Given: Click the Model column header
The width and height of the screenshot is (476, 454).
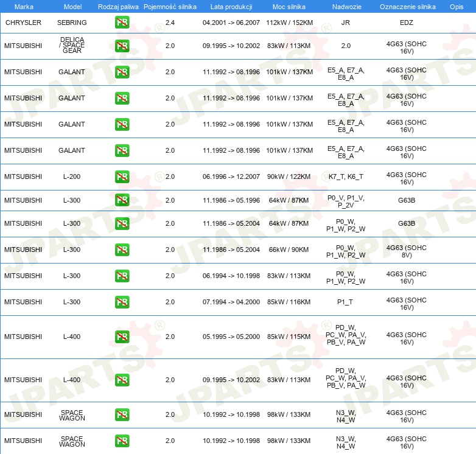Looking at the screenshot, I should pos(72,7).
